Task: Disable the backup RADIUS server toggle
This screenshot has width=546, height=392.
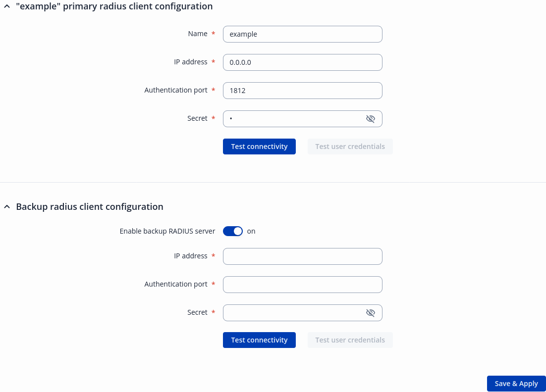Action: [233, 231]
